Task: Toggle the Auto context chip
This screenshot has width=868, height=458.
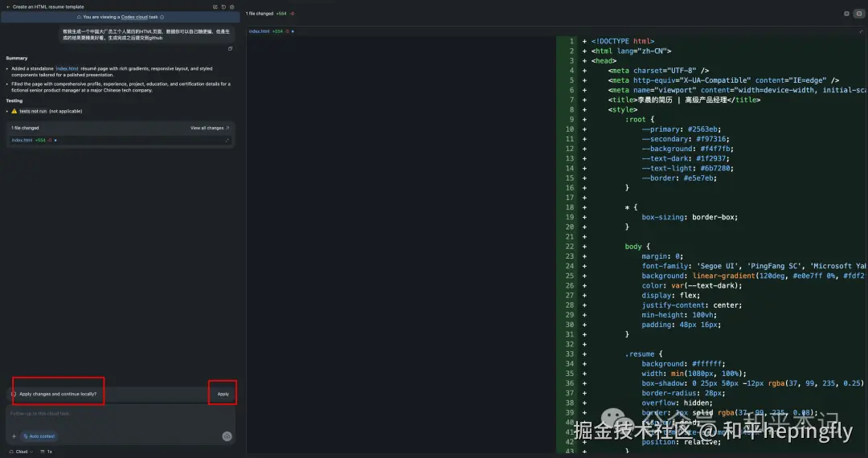Action: coord(39,436)
